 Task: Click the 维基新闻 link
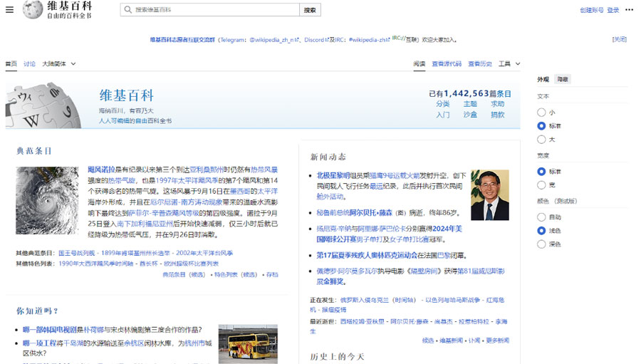(x=452, y=340)
